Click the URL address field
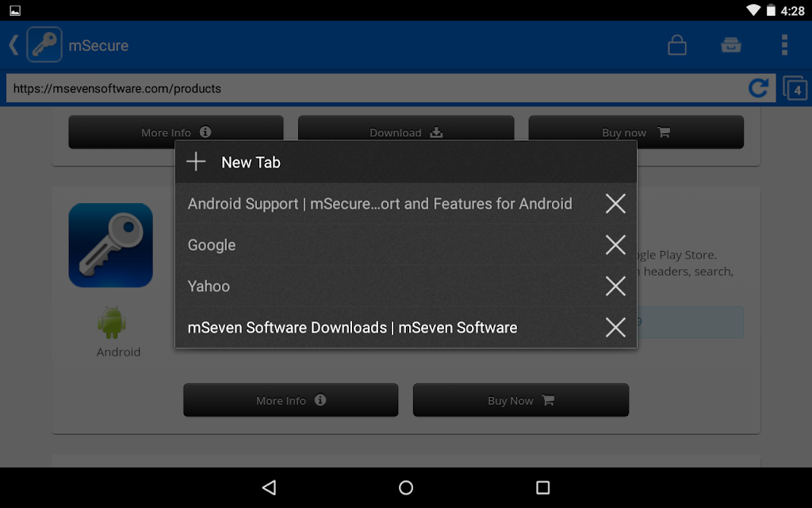 (x=375, y=88)
